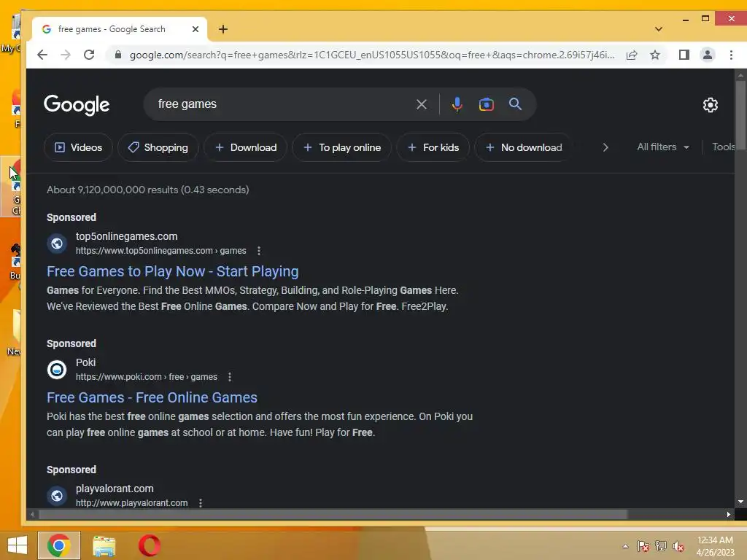Image resolution: width=747 pixels, height=560 pixels.
Task: Clear the search box text
Action: [x=421, y=104]
